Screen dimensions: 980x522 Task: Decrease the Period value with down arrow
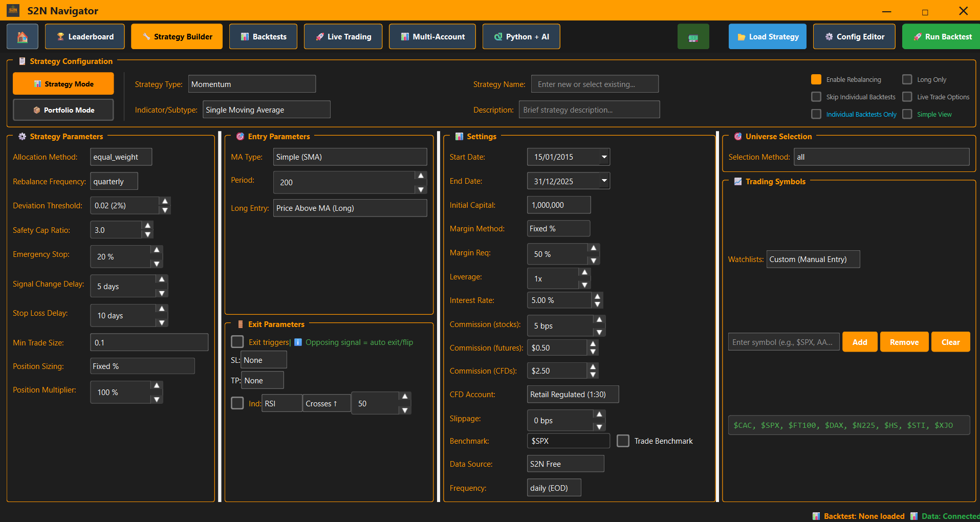tap(421, 189)
